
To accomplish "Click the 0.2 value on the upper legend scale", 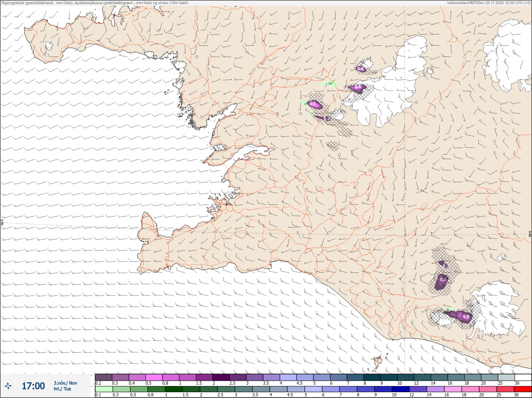I will click(x=98, y=383).
